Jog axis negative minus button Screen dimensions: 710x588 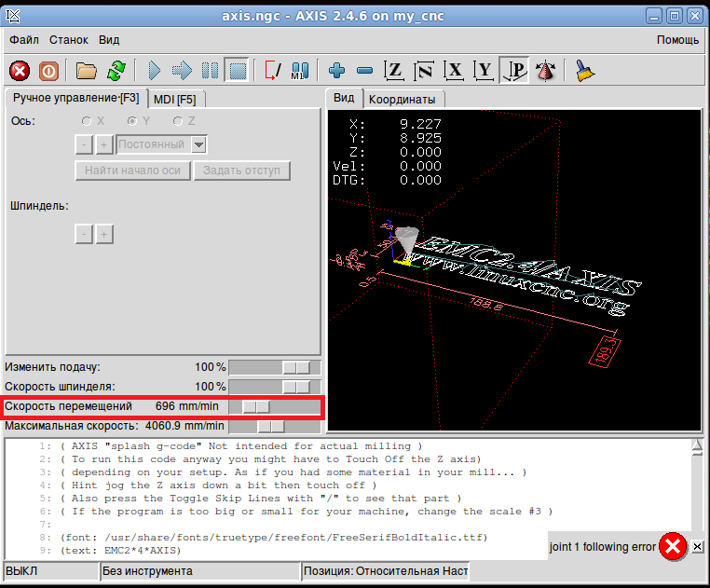[x=84, y=145]
